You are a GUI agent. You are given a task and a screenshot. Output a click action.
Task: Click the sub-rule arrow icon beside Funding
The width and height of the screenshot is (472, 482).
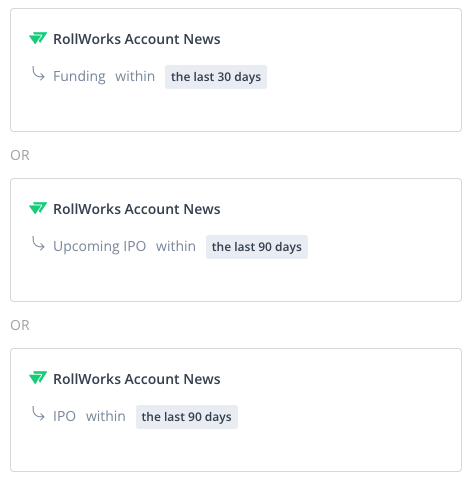pos(38,74)
